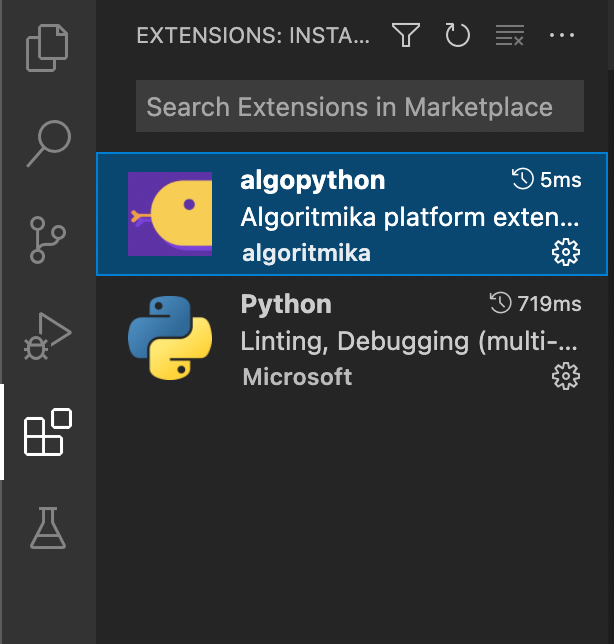Image resolution: width=614 pixels, height=644 pixels.
Task: Open the Explorer view in activity bar
Action: click(48, 49)
